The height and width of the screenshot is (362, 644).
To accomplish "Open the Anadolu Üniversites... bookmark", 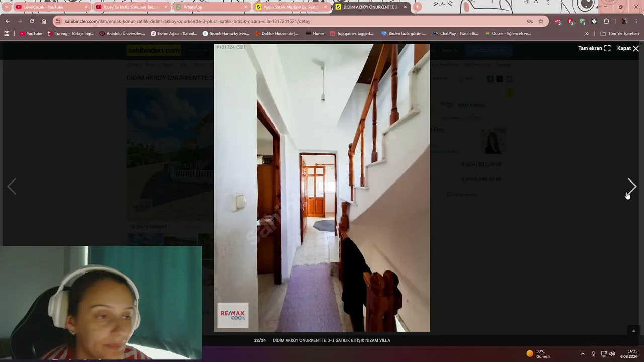I will click(122, 34).
